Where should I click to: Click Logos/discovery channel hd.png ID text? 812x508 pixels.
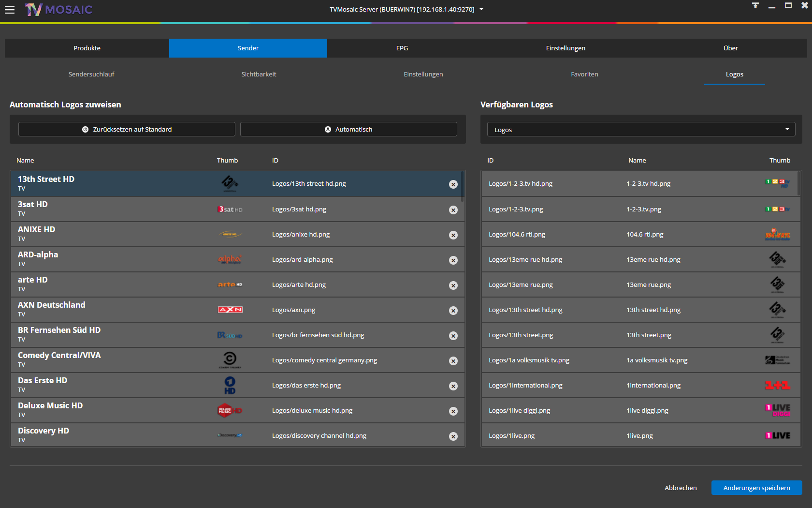319,435
